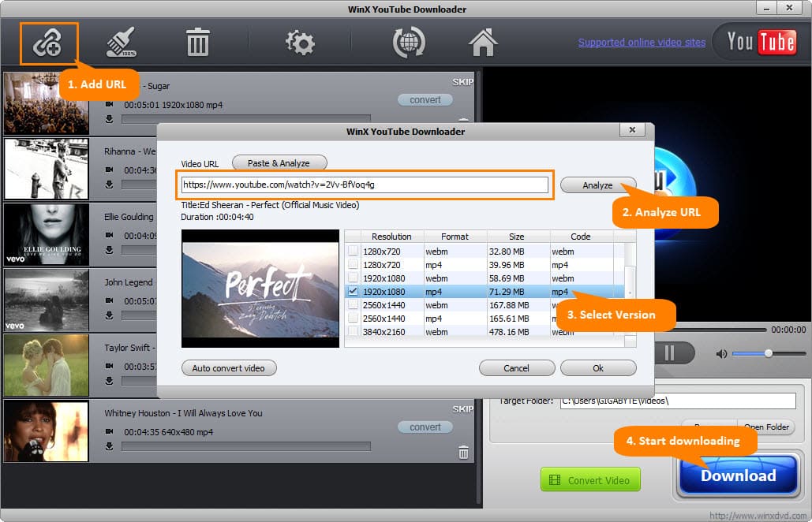Screen dimensions: 812x522
Task: Open Supported online video sites link
Action: tap(642, 43)
